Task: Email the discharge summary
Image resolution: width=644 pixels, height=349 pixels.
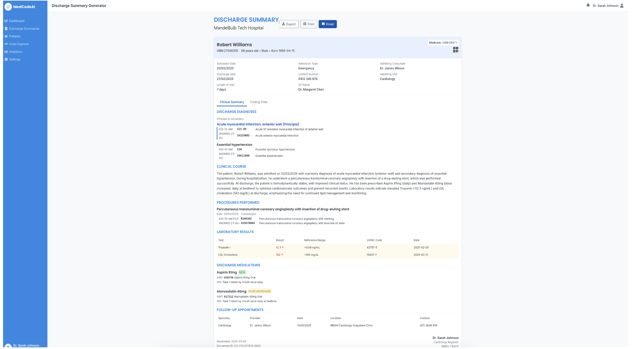Action: point(328,24)
